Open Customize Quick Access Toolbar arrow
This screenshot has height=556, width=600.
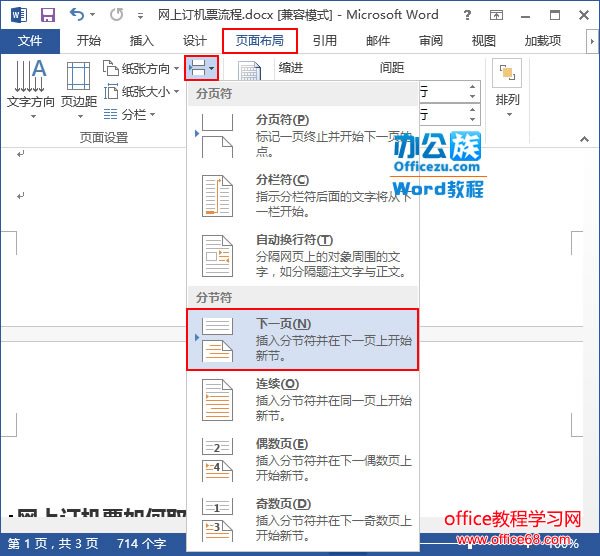point(140,16)
